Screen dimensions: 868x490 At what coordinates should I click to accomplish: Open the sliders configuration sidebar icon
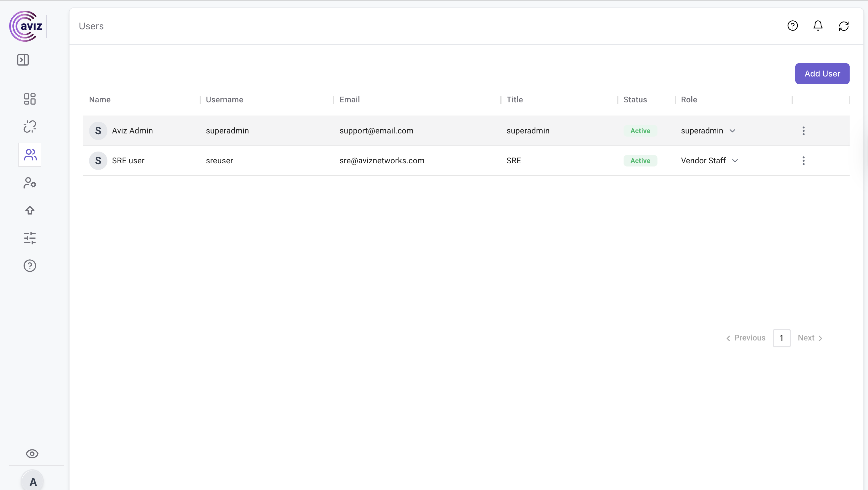point(30,238)
